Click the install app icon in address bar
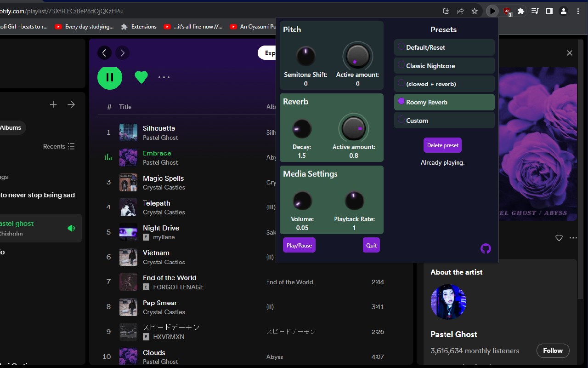The height and width of the screenshot is (368, 588). click(x=446, y=11)
